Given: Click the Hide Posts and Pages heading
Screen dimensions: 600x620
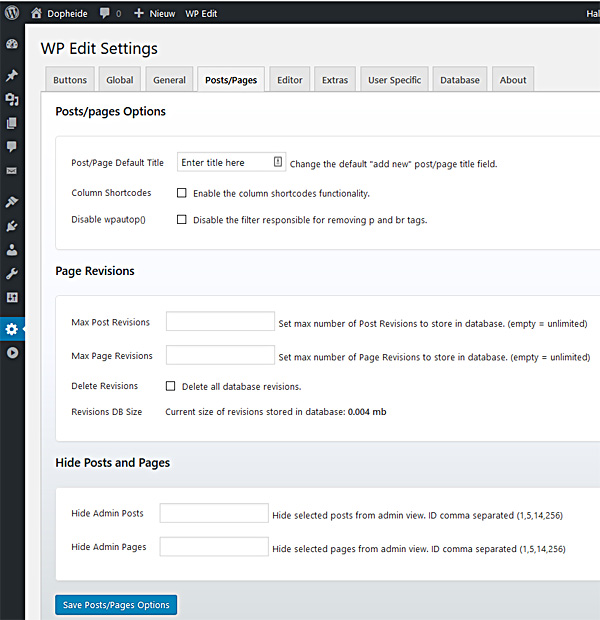Looking at the screenshot, I should pyautogui.click(x=113, y=463).
